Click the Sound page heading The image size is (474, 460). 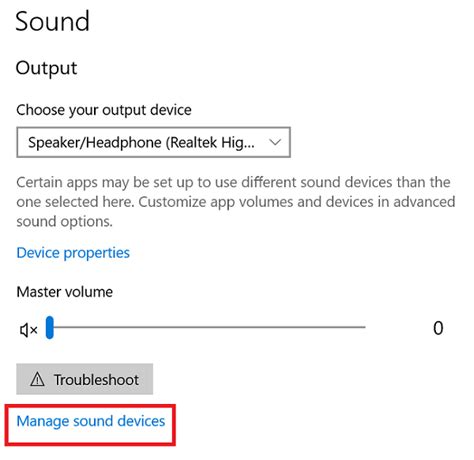click(52, 21)
